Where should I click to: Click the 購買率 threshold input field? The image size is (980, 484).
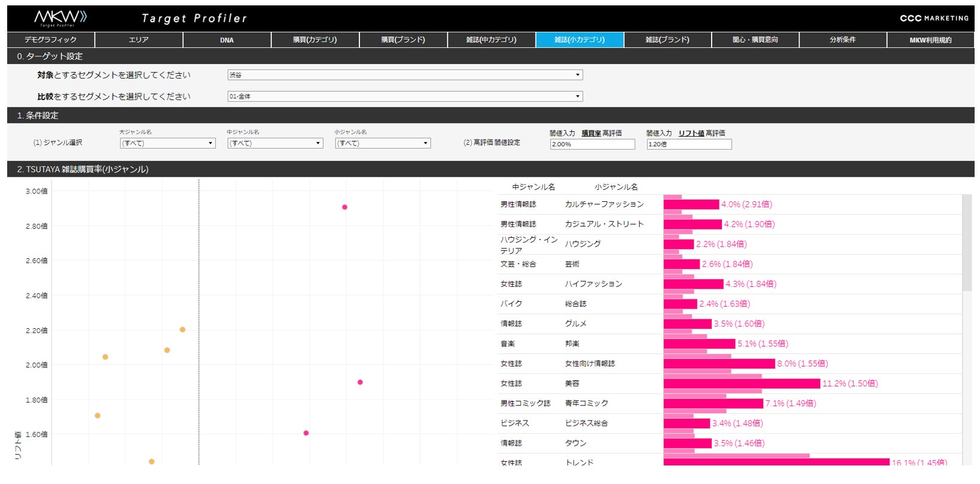click(592, 144)
